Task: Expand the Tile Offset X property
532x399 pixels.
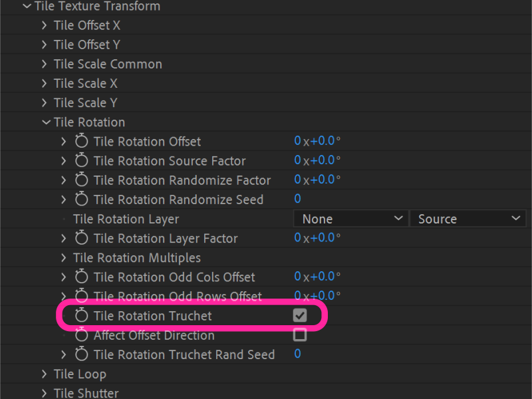Action: 44,25
